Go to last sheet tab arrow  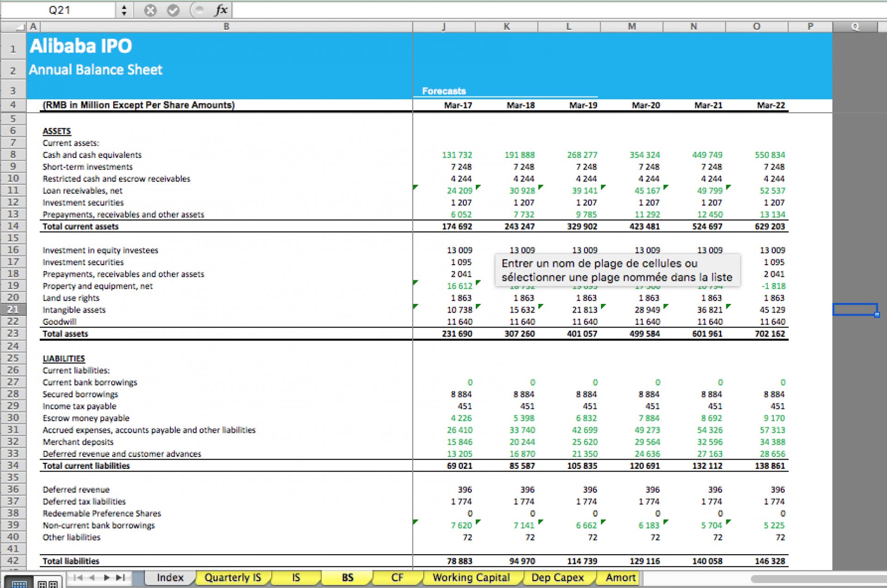[121, 577]
